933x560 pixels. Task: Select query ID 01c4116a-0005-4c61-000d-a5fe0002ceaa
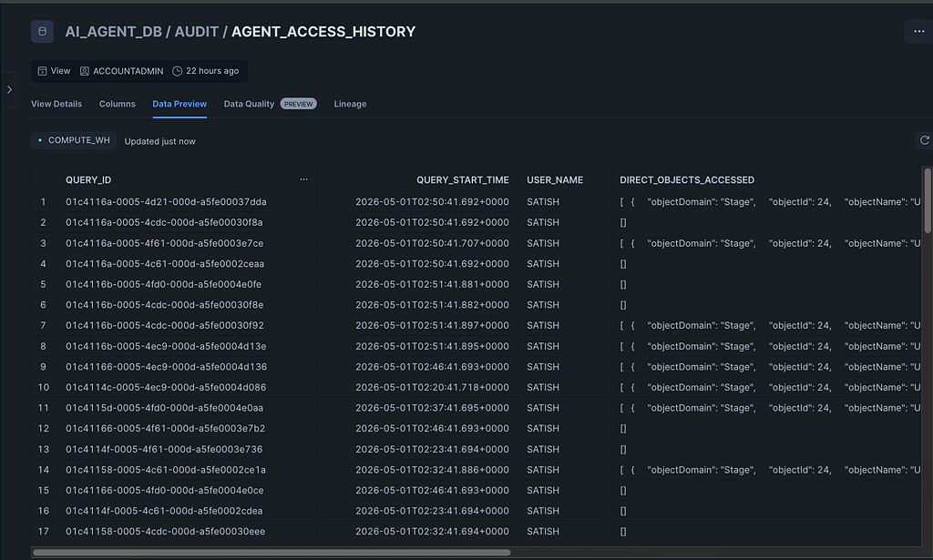165,264
